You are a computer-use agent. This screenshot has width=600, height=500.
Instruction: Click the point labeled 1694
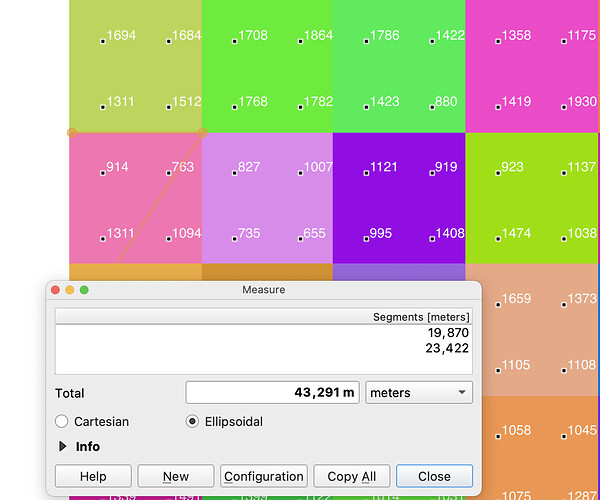(x=103, y=41)
